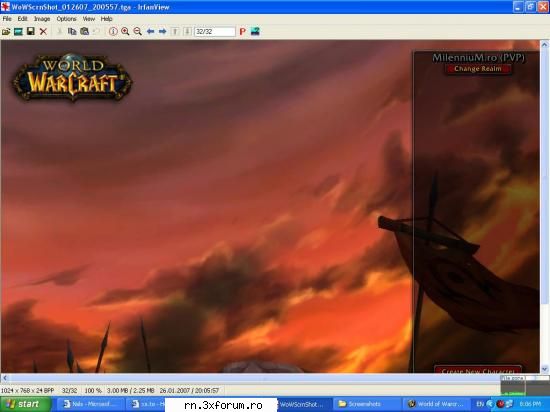The image size is (550, 412).
Task: Click the red P Properties icon
Action: point(242,32)
